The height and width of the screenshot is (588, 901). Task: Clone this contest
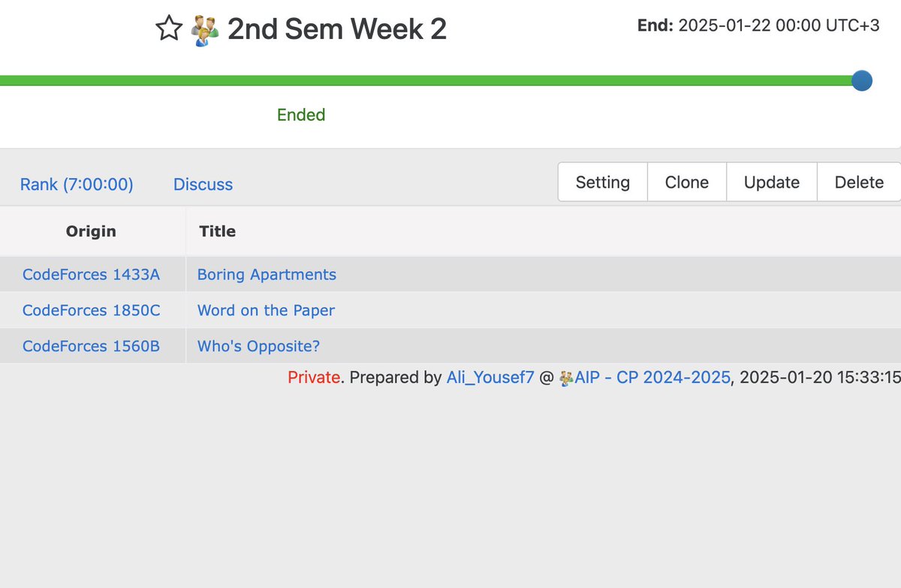pyautogui.click(x=687, y=182)
